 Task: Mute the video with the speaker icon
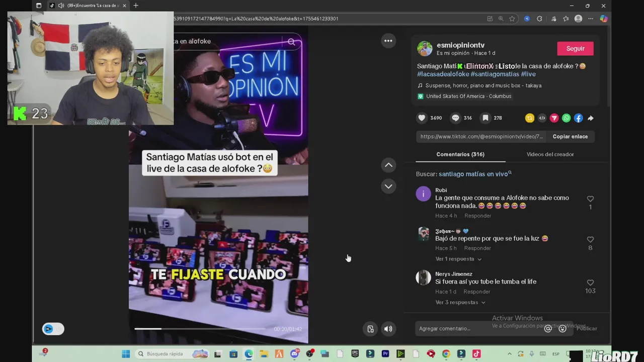click(388, 329)
